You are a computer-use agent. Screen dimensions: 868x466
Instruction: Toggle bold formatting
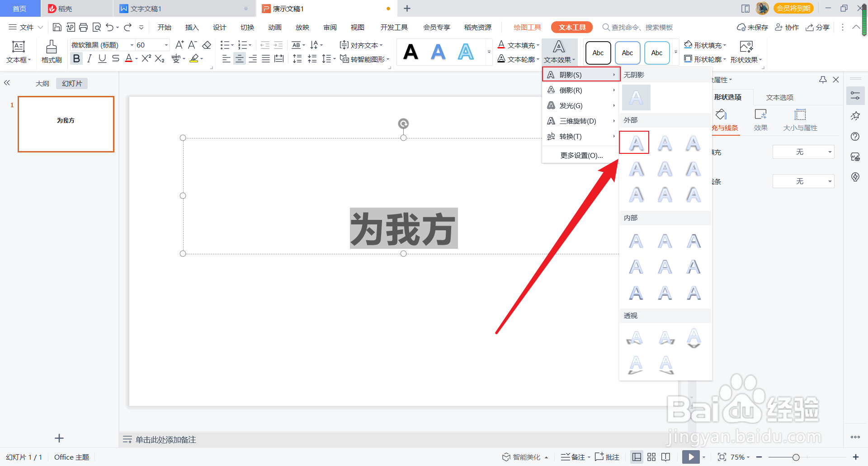76,58
